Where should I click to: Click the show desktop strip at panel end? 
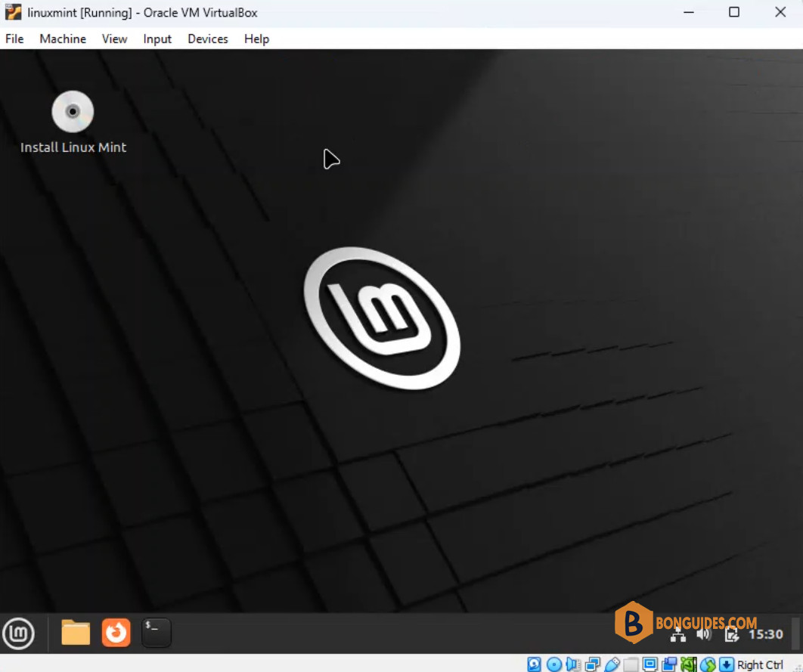[796, 633]
